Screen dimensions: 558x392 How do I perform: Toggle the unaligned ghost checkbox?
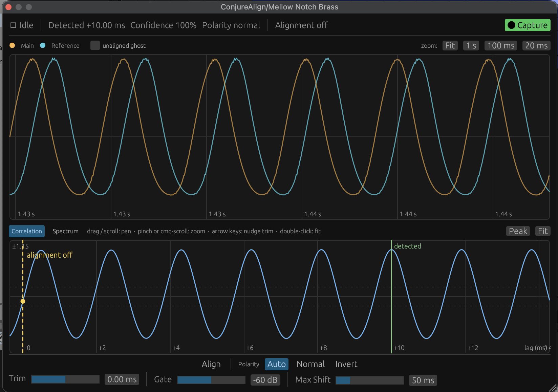pos(95,45)
